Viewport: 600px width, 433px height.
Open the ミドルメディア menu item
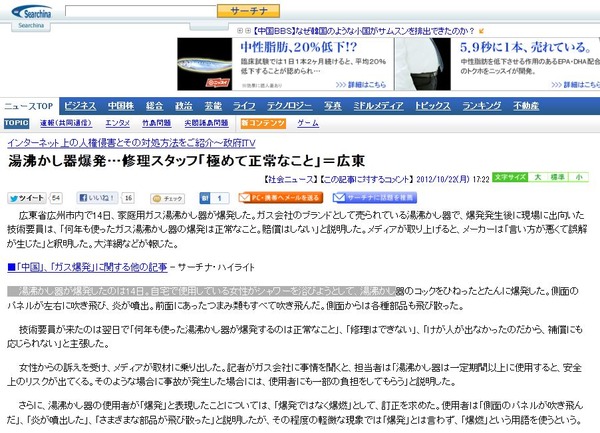click(x=378, y=106)
